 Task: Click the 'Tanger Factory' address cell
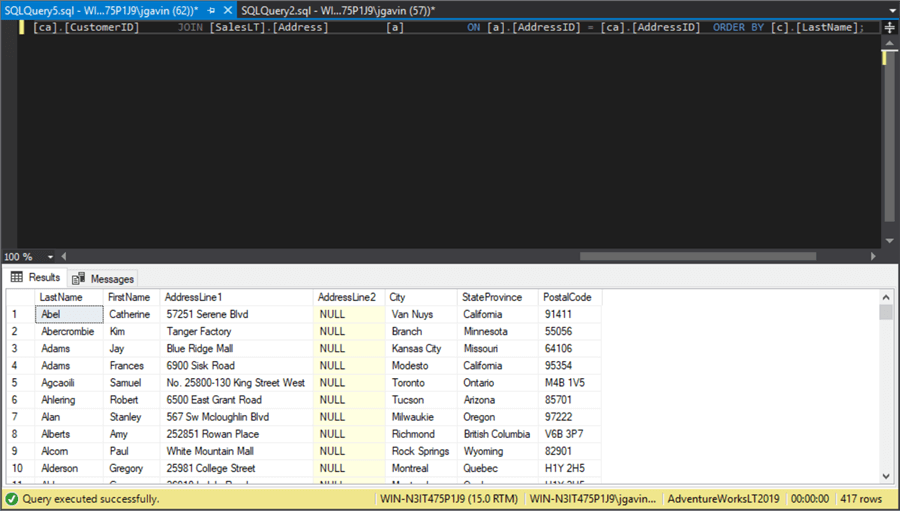tap(236, 331)
